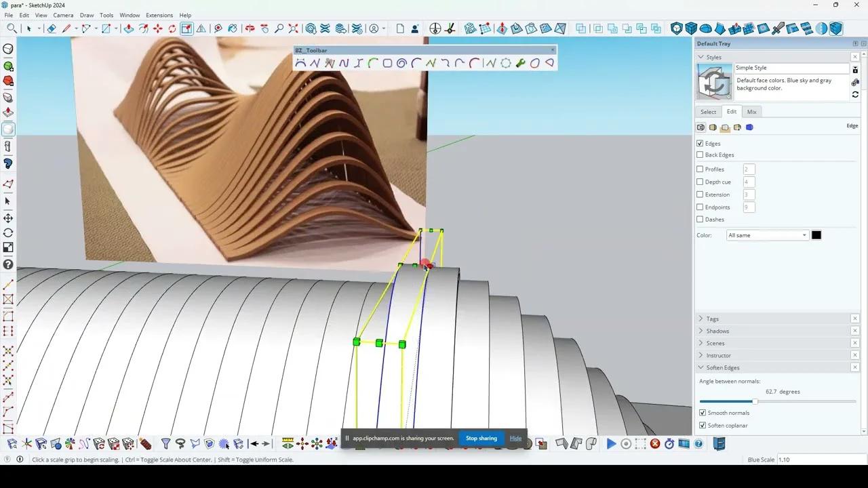The width and height of the screenshot is (868, 488).
Task: Uncheck Smooth normals in Soften Edges
Action: pos(703,412)
